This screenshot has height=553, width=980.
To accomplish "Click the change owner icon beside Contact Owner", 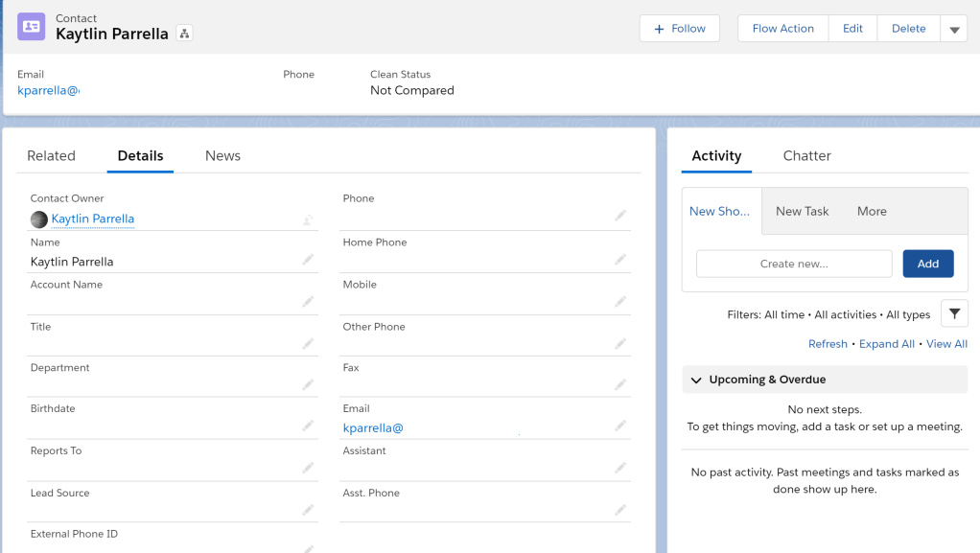I will tap(308, 219).
